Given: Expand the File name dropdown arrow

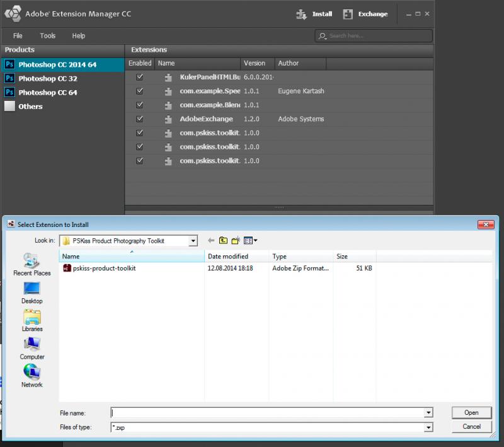Looking at the screenshot, I should pos(428,412).
